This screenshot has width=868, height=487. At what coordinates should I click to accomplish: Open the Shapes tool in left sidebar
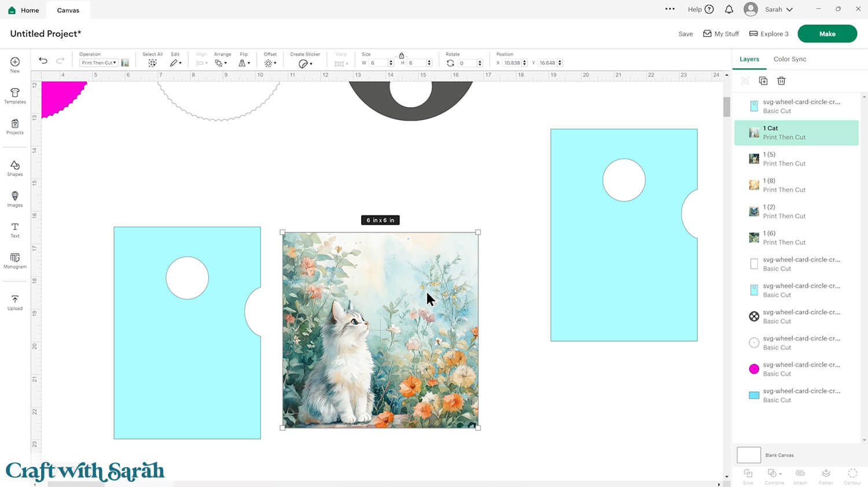[x=15, y=169]
